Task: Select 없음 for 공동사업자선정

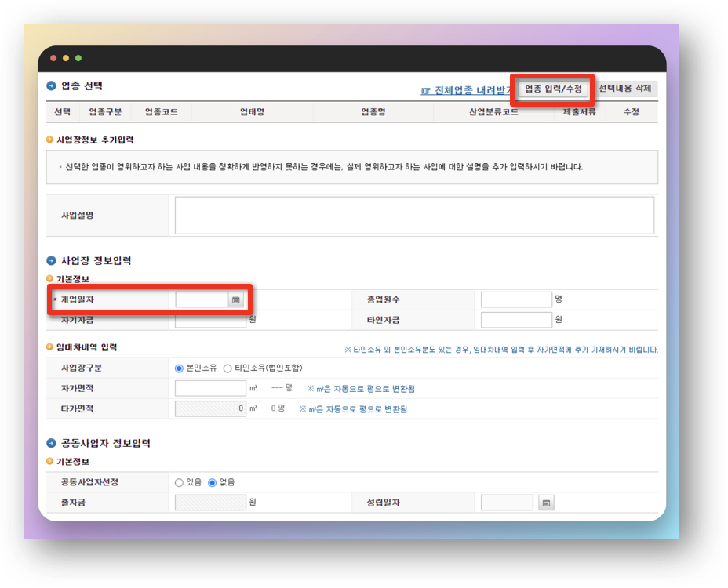Action: click(x=212, y=483)
